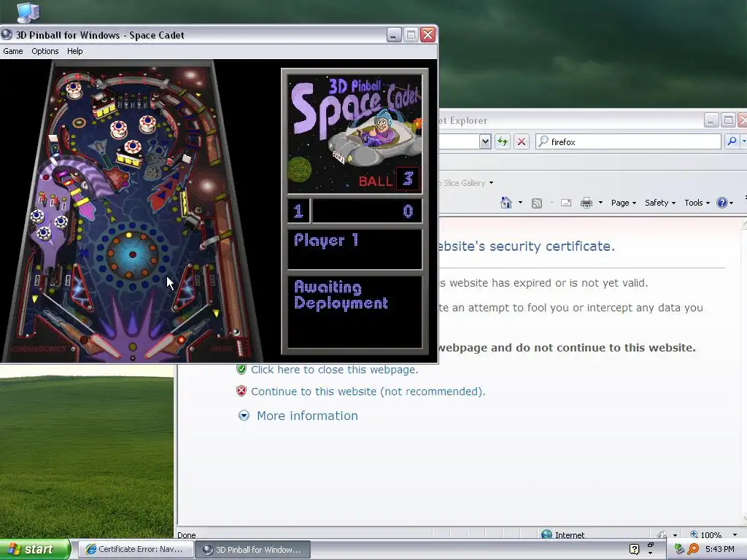Click the Internet zone globe in IE status bar
The image size is (747, 560).
547,534
